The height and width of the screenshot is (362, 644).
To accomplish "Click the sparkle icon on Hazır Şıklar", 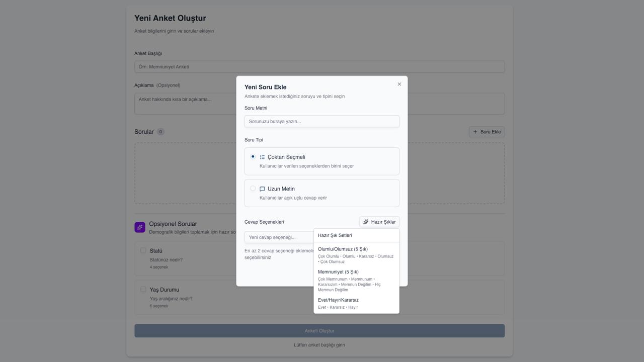I will pyautogui.click(x=366, y=222).
